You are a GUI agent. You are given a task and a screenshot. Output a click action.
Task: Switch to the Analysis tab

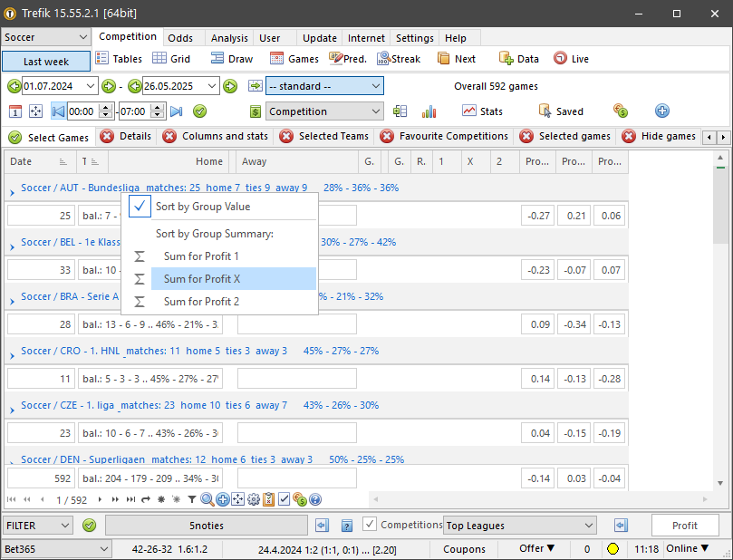pyautogui.click(x=228, y=38)
